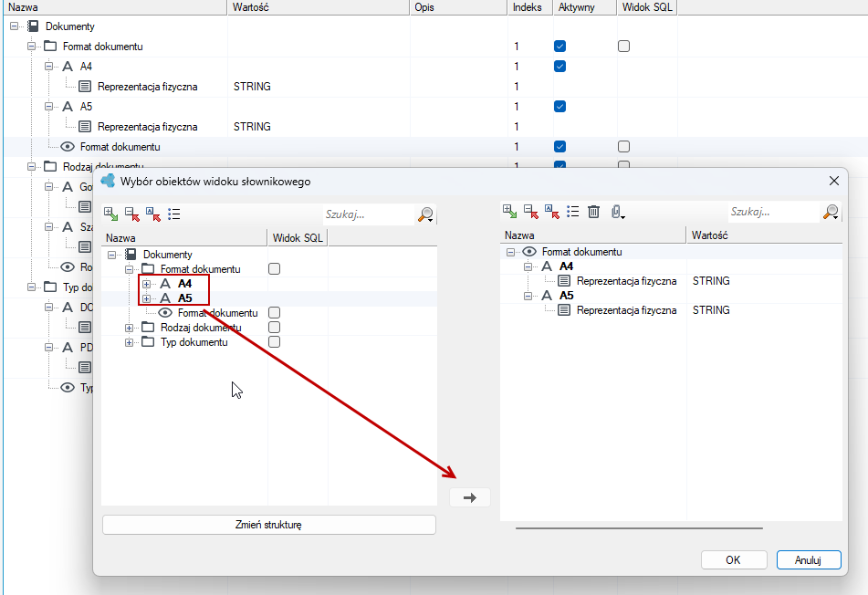The image size is (868, 595).
Task: Collapse A5 node in right panel tree
Action: tap(528, 296)
